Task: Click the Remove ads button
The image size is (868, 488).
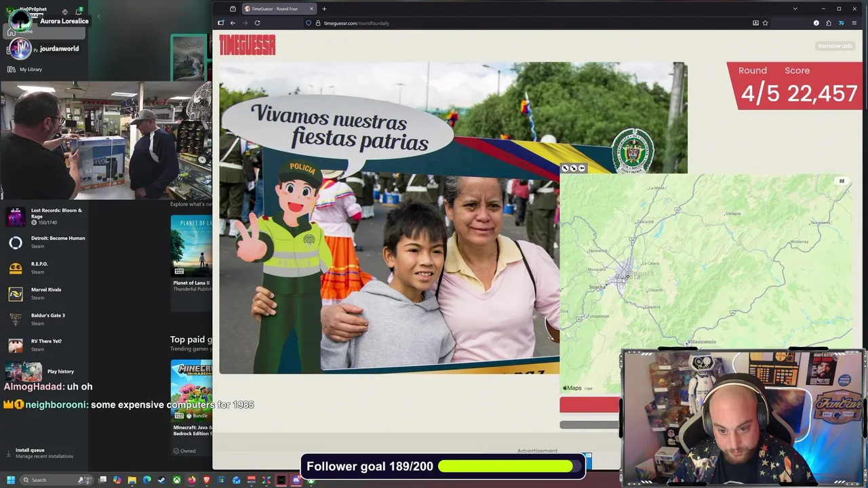Action: (835, 46)
